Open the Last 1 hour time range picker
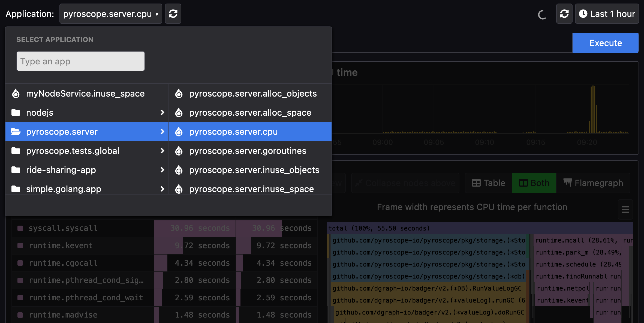Image resolution: width=644 pixels, height=323 pixels. (607, 14)
